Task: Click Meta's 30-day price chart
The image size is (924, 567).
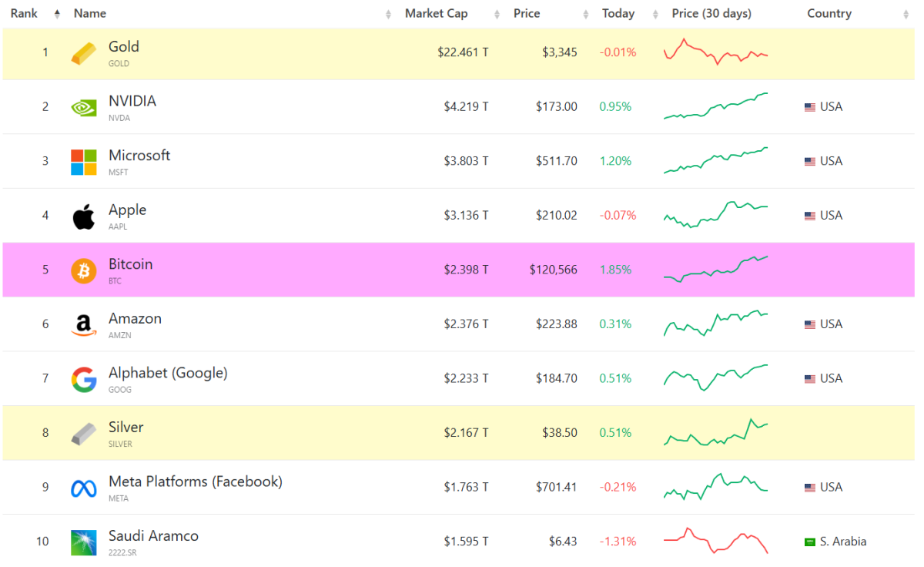Action: coord(716,487)
